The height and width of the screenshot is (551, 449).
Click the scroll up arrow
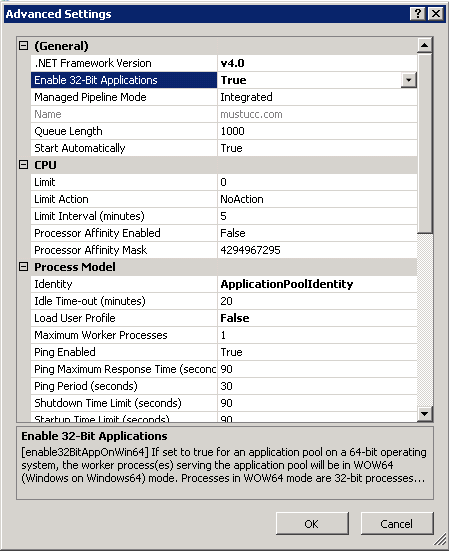pos(425,45)
